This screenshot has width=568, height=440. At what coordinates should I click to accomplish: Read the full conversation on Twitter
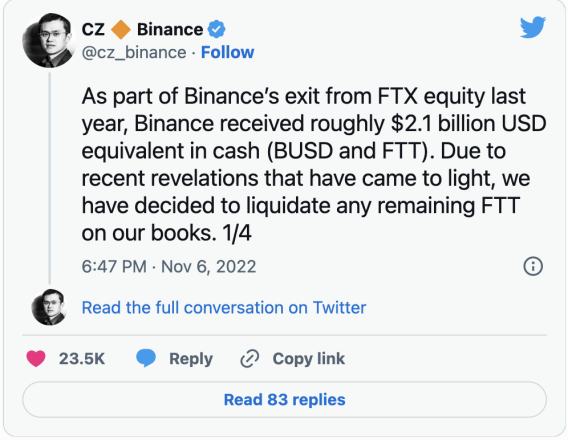point(224,308)
